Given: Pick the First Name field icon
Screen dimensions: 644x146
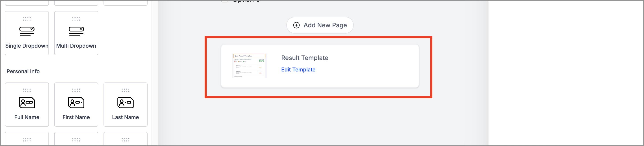Looking at the screenshot, I should point(76,102).
